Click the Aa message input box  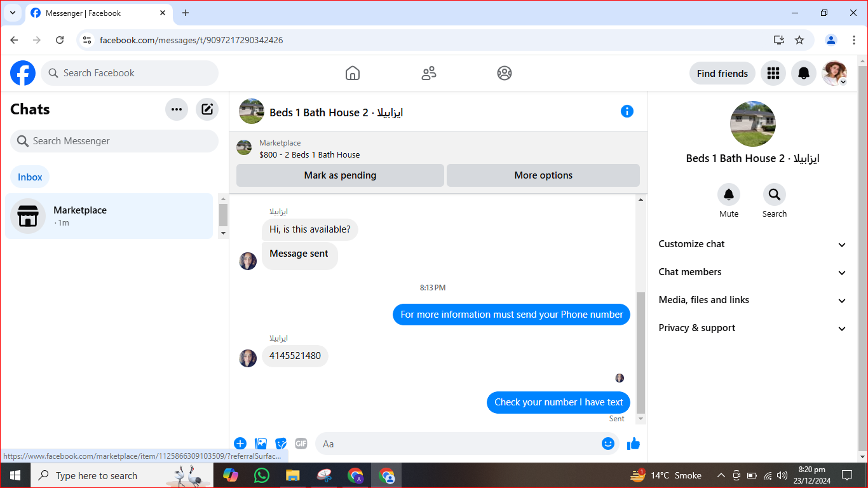coord(467,444)
